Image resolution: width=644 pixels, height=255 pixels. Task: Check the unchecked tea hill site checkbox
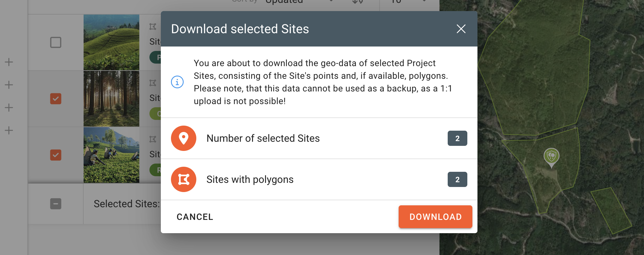[56, 42]
